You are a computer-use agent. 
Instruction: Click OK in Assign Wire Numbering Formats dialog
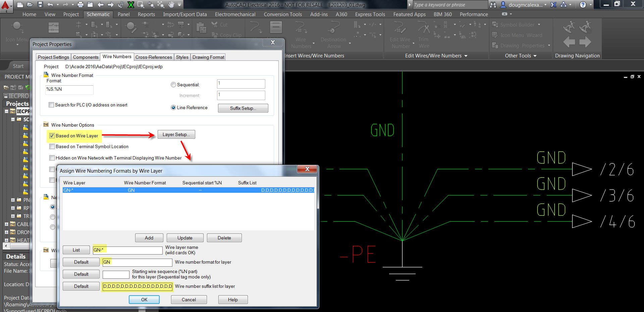[144, 299]
